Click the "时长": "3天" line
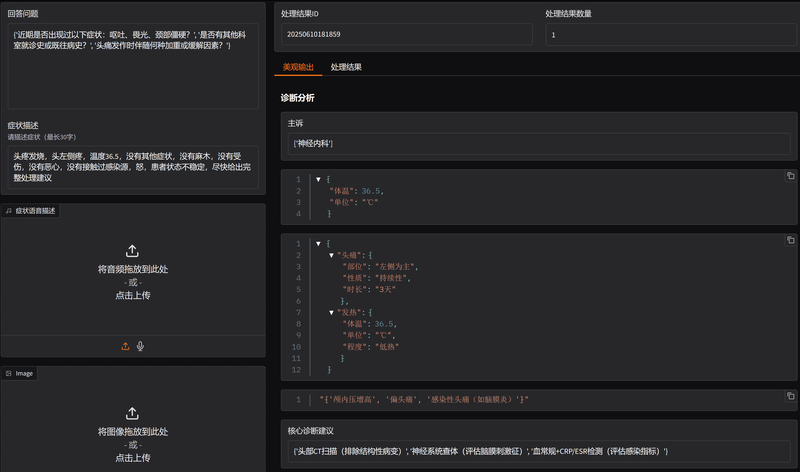 pos(369,289)
